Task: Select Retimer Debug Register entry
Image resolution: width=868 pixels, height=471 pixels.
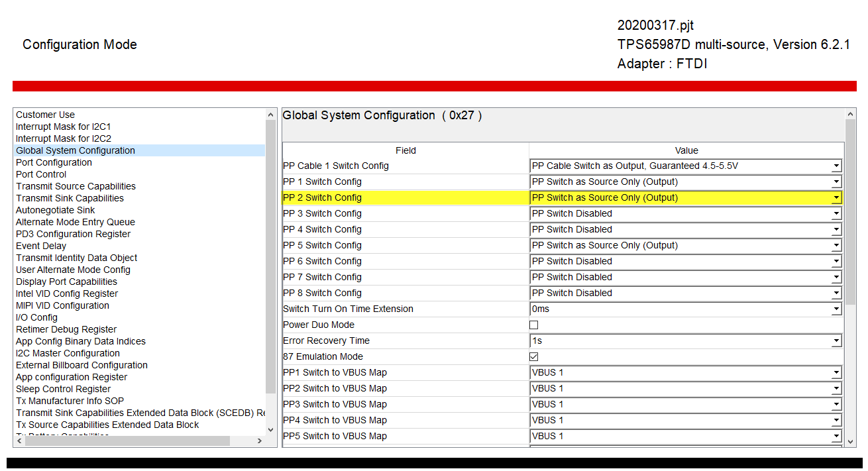Action: (66, 329)
